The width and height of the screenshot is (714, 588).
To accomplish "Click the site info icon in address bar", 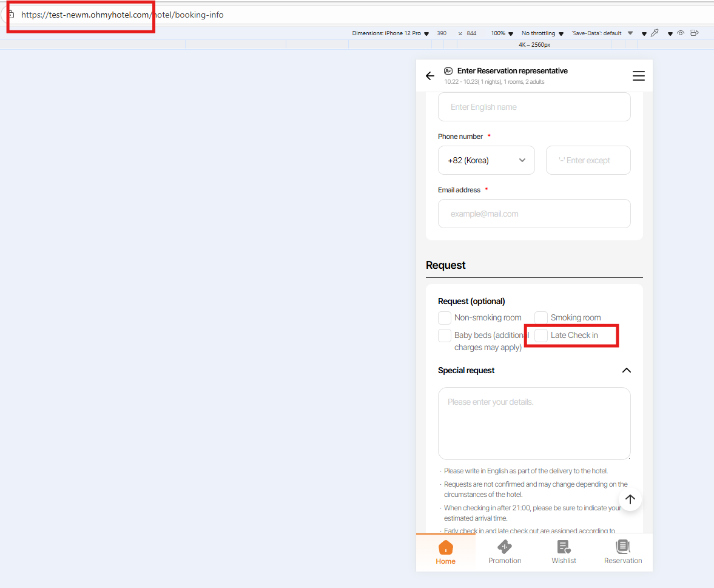I will click(11, 15).
